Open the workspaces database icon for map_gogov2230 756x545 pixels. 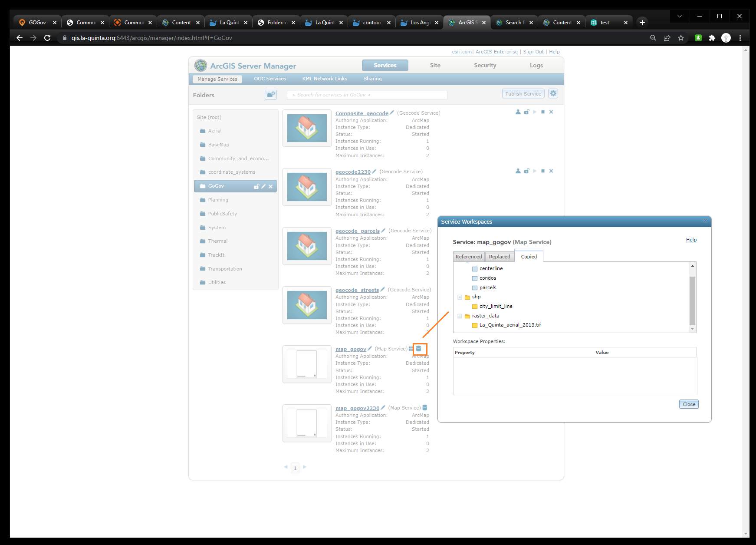tap(425, 408)
